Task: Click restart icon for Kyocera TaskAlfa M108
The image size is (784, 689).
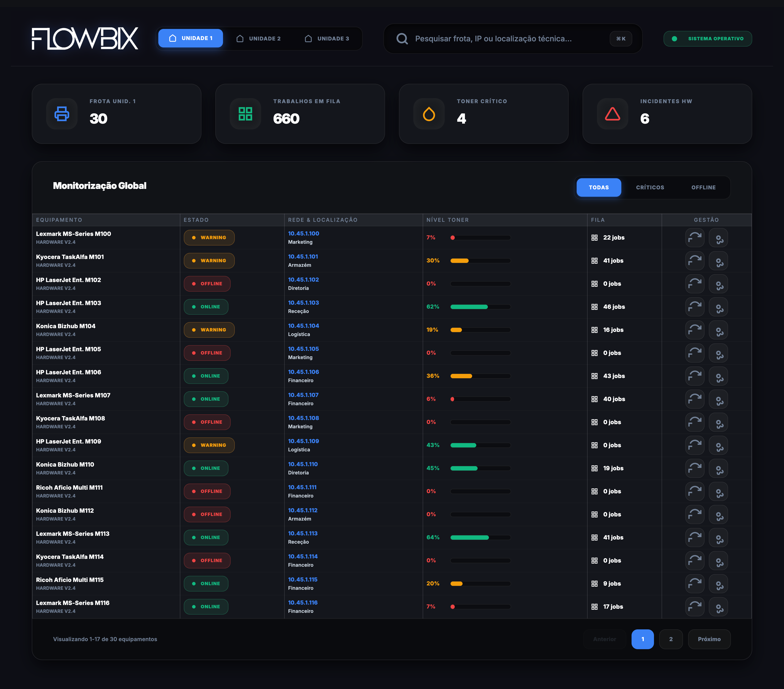Action: pyautogui.click(x=695, y=422)
